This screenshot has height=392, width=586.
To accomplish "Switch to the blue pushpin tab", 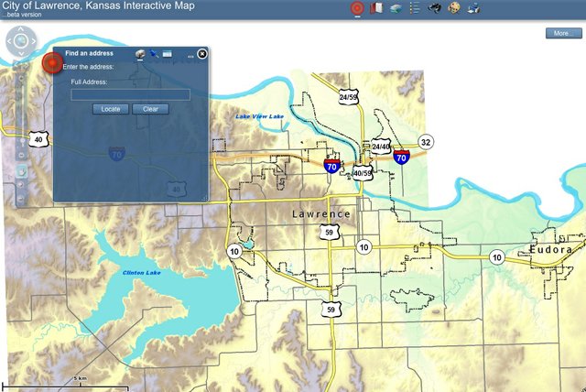I will pyautogui.click(x=154, y=54).
